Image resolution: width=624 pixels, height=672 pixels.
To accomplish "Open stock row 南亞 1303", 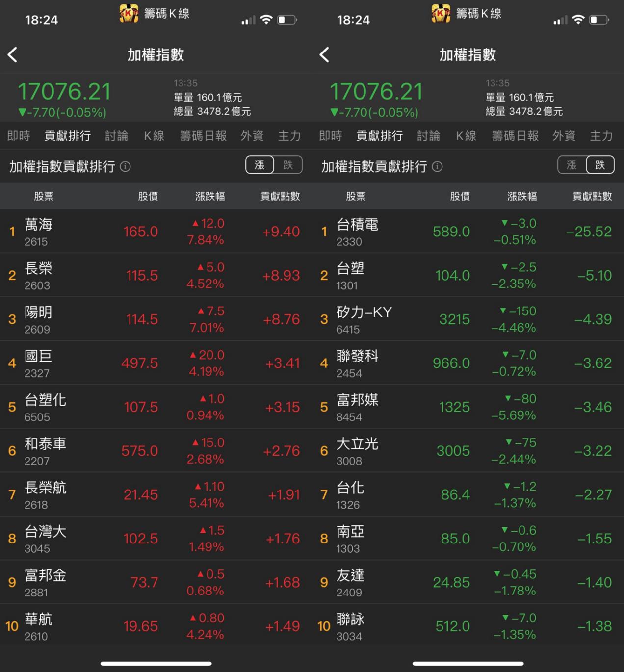I will tap(468, 538).
